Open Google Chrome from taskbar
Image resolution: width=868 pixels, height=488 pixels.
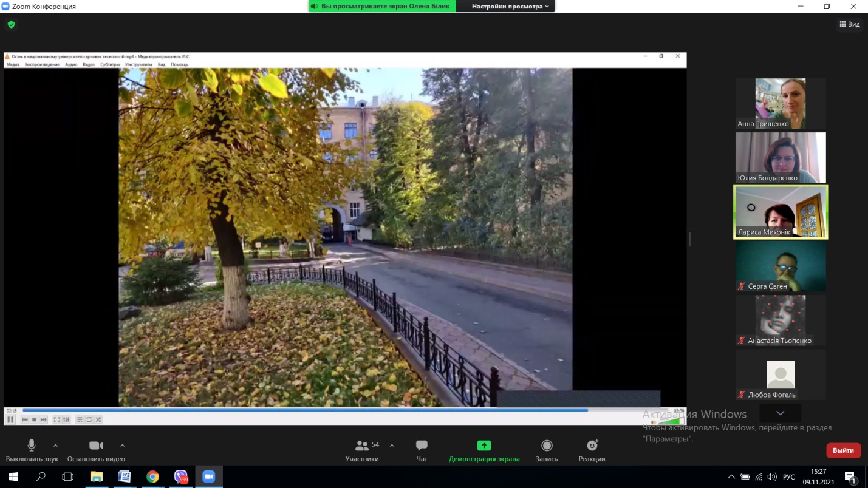(x=152, y=477)
